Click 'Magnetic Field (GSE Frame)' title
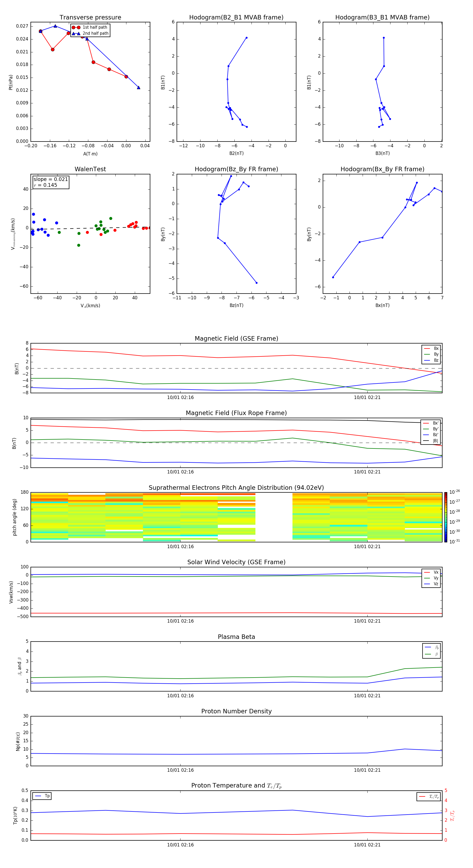This screenshot has width=473, height=868. click(236, 339)
